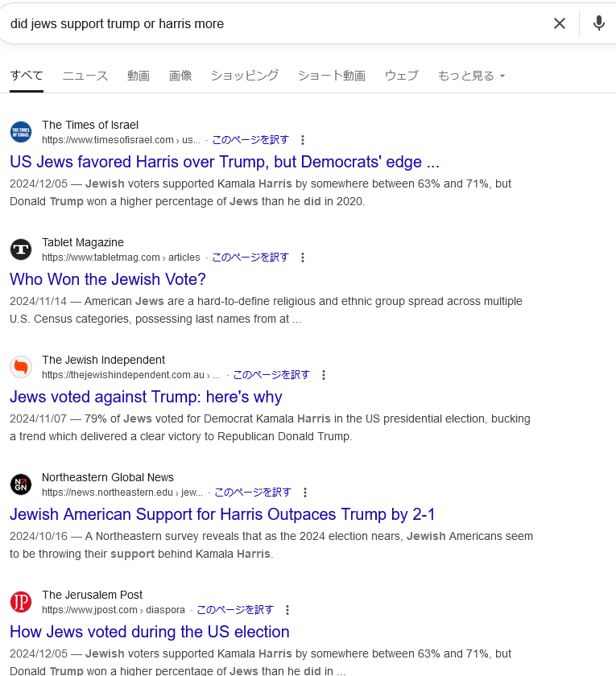The height and width of the screenshot is (676, 616).
Task: Open more options for Jerusalem Post result
Action: pos(287,610)
